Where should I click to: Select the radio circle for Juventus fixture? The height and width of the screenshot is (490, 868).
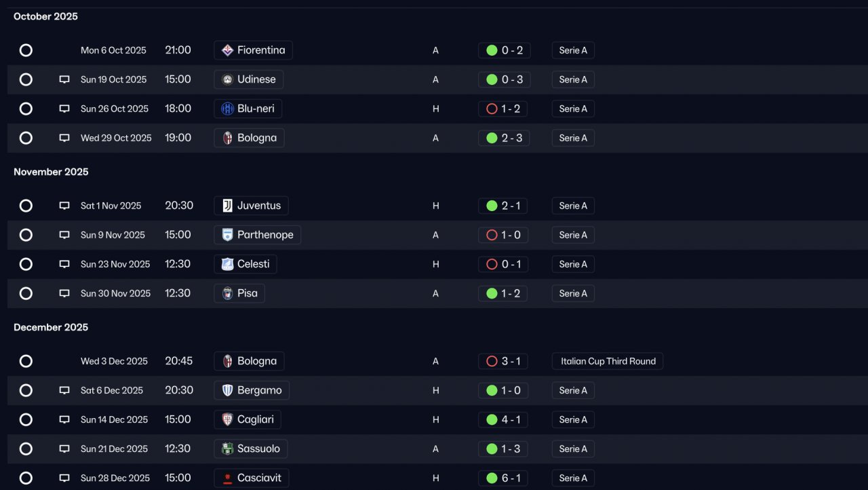pyautogui.click(x=26, y=206)
